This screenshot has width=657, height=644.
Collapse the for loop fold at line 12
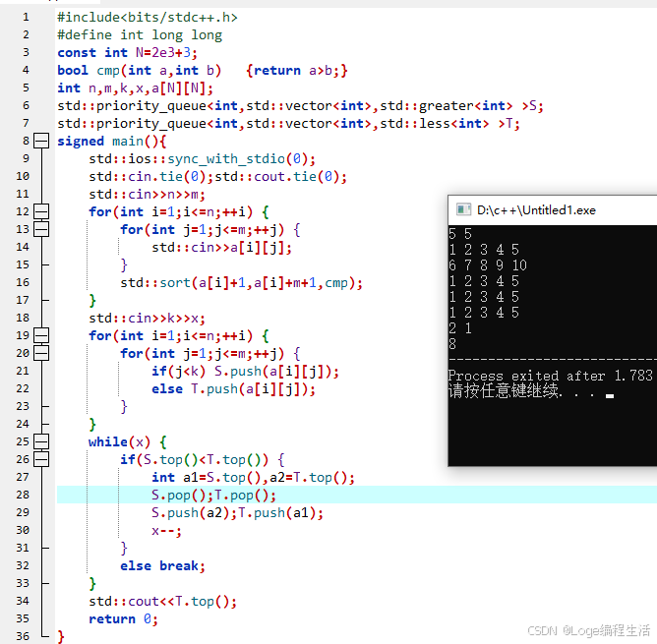pyautogui.click(x=41, y=211)
